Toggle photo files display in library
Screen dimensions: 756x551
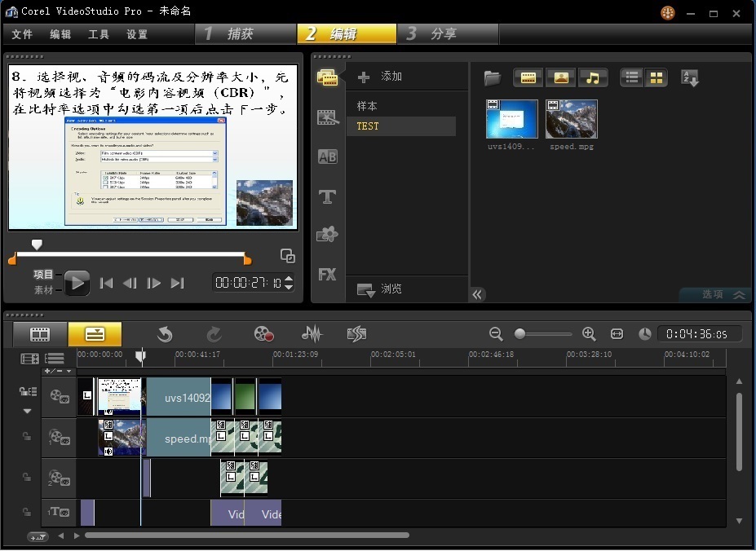pos(561,78)
